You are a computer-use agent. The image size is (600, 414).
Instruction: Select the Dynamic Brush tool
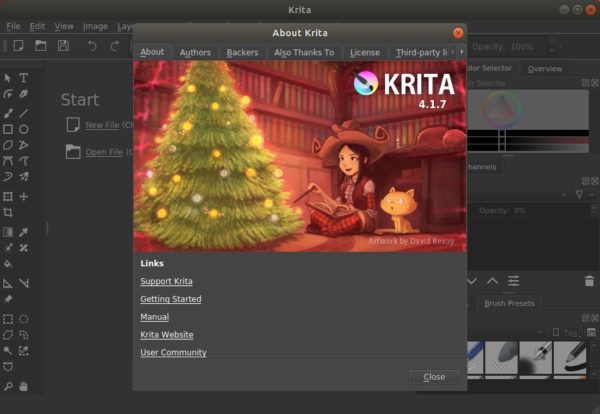pyautogui.click(x=8, y=176)
